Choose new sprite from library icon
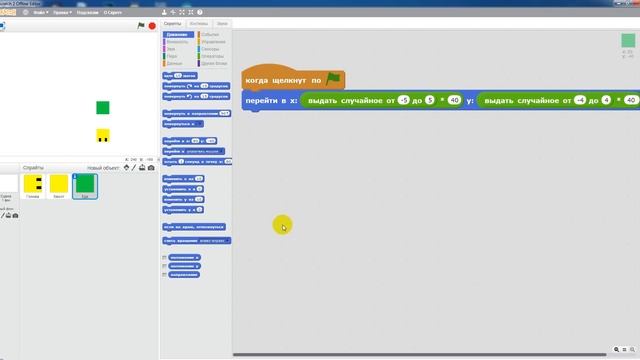The height and width of the screenshot is (360, 640). click(x=126, y=168)
